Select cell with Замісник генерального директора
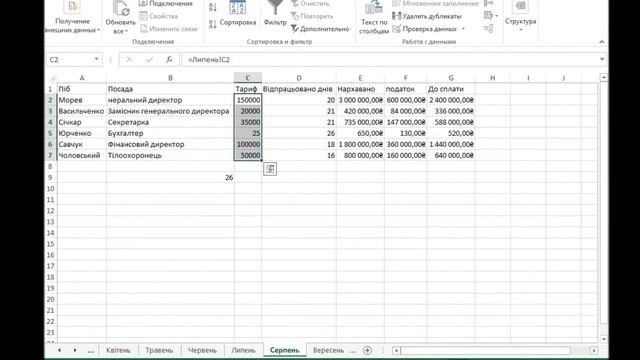Image resolution: width=640 pixels, height=360 pixels. 170,111
